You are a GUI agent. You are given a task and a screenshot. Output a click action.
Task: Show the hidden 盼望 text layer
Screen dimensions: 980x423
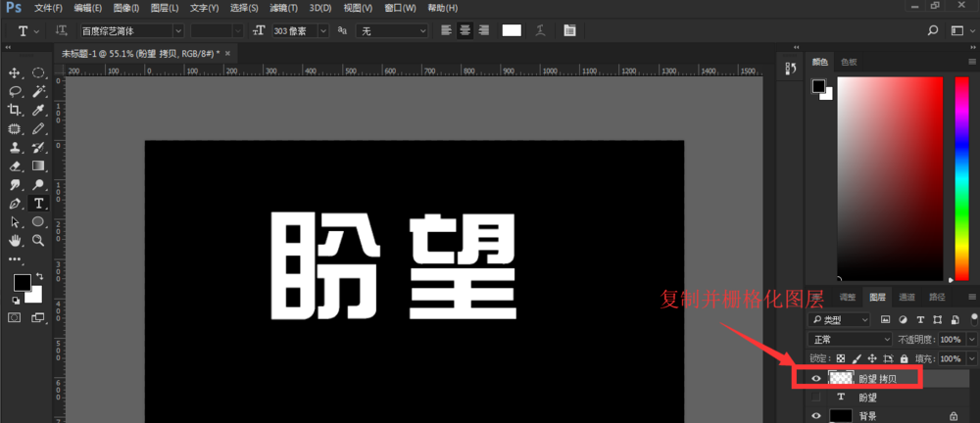point(816,398)
